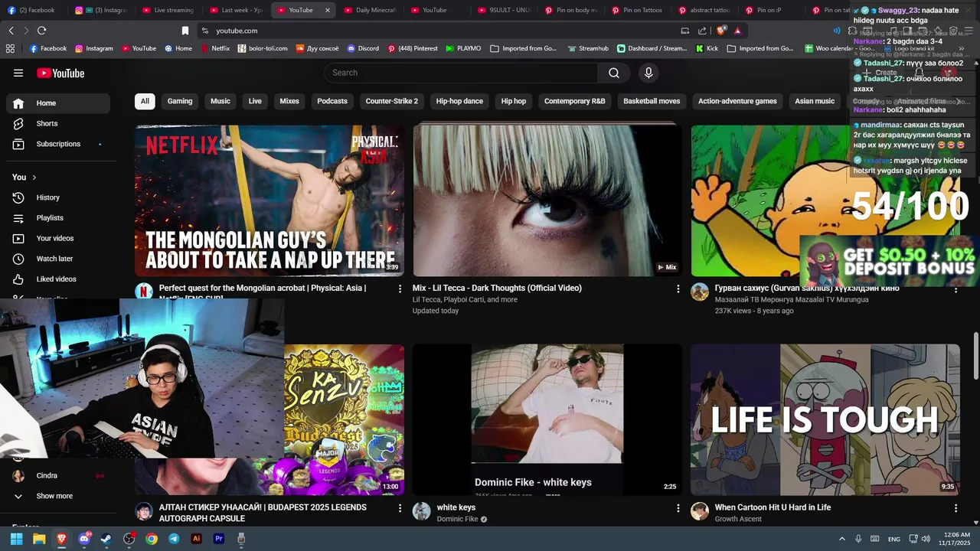The image size is (980, 551).
Task: Filter by Counter-Strike 2 chip
Action: coord(392,101)
